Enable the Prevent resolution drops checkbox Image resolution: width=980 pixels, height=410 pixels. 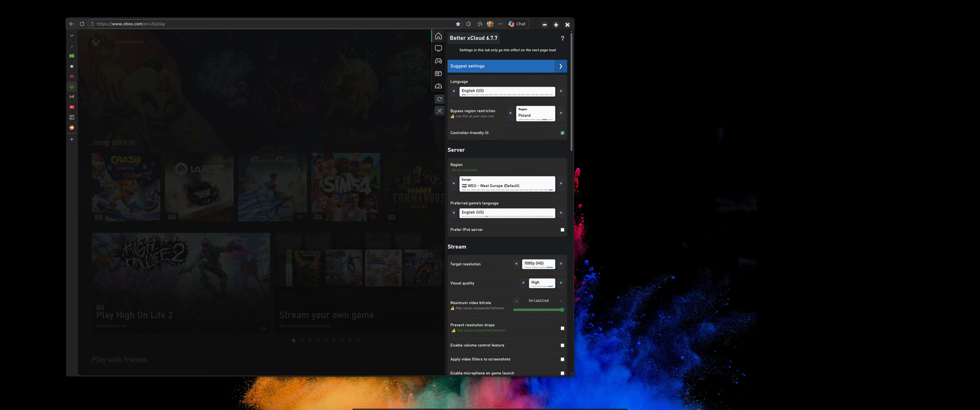(x=562, y=328)
